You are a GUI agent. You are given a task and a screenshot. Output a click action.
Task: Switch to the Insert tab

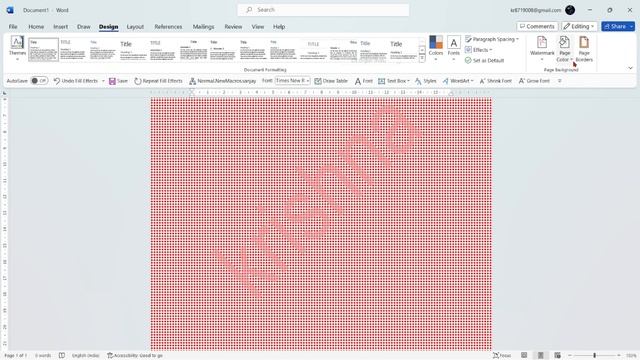click(x=60, y=27)
